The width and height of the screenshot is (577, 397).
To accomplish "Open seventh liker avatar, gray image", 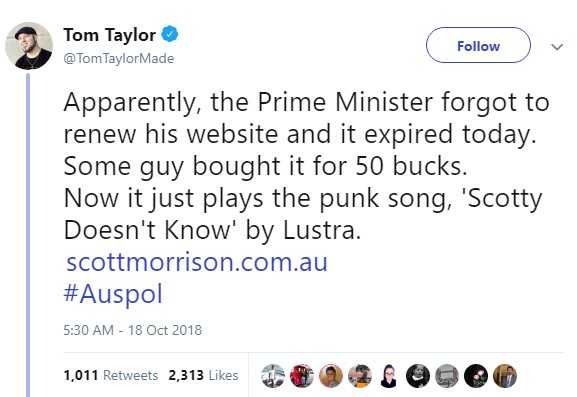I will coord(447,376).
